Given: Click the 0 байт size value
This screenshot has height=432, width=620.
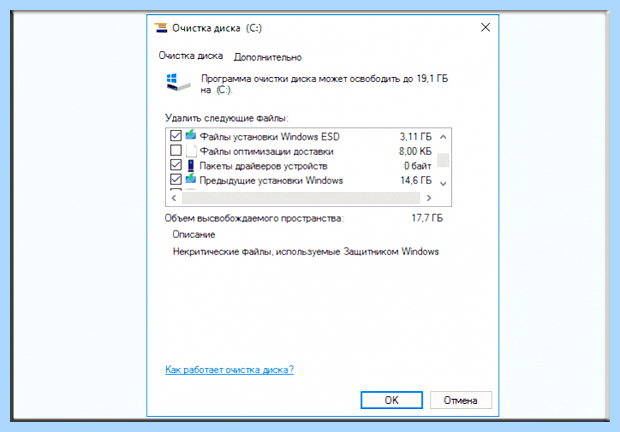Looking at the screenshot, I should (418, 166).
